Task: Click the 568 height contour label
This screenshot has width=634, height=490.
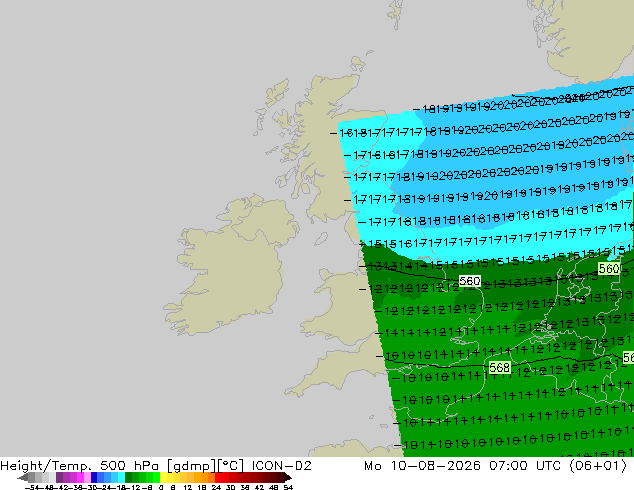Action: coord(499,368)
